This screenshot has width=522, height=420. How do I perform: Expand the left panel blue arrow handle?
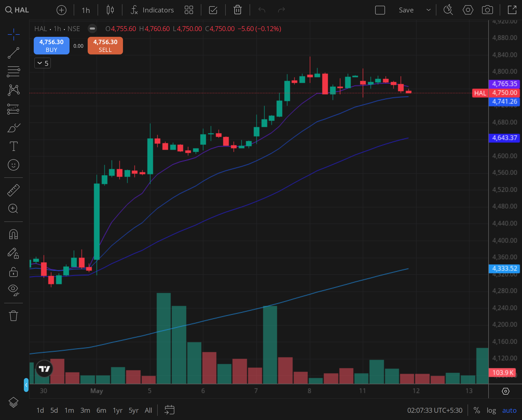click(x=26, y=385)
